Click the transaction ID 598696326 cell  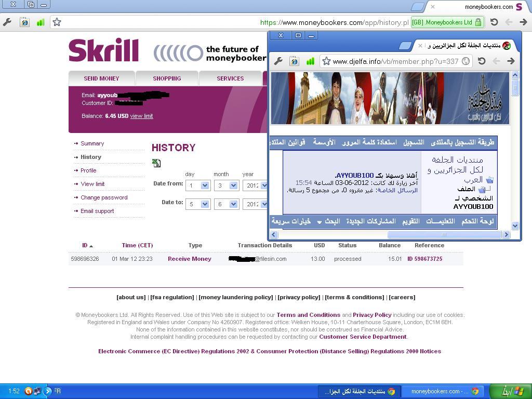[x=85, y=259]
